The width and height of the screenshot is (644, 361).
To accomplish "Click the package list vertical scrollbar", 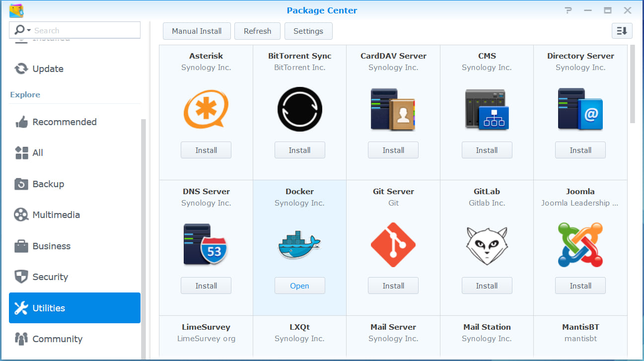I will coord(633,84).
